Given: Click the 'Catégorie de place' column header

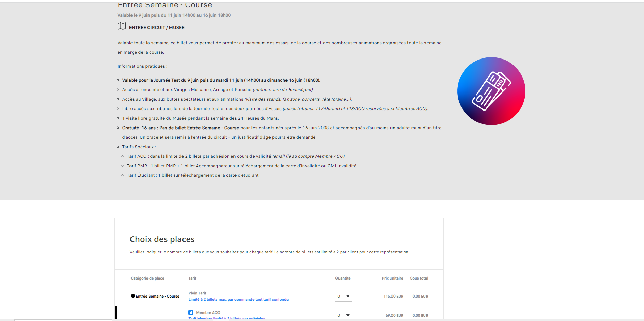Looking at the screenshot, I should (147, 278).
